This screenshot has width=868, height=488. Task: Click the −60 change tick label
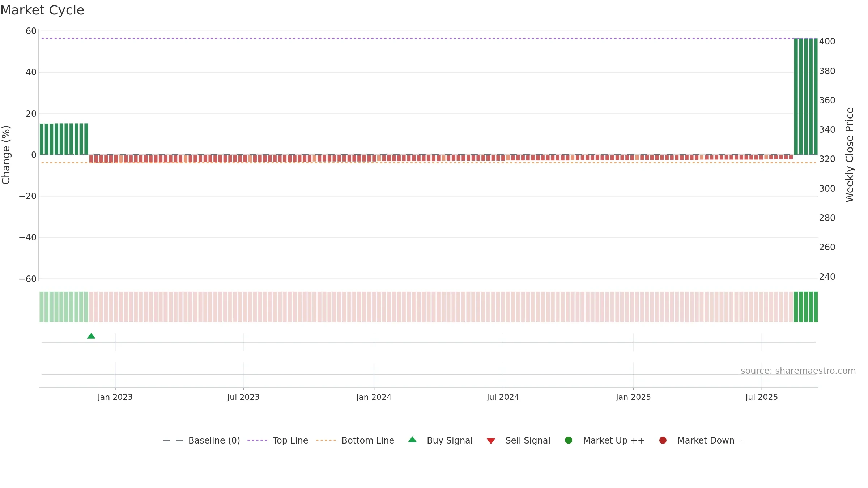(x=28, y=279)
